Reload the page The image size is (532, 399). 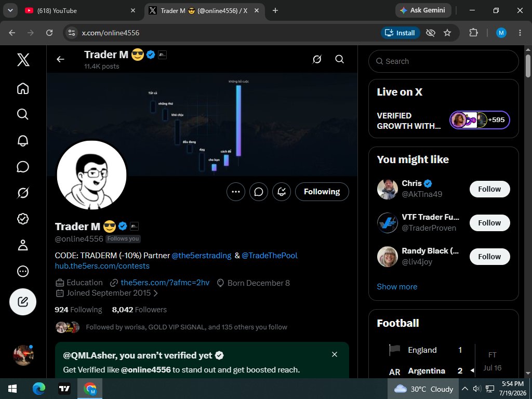[x=49, y=33]
